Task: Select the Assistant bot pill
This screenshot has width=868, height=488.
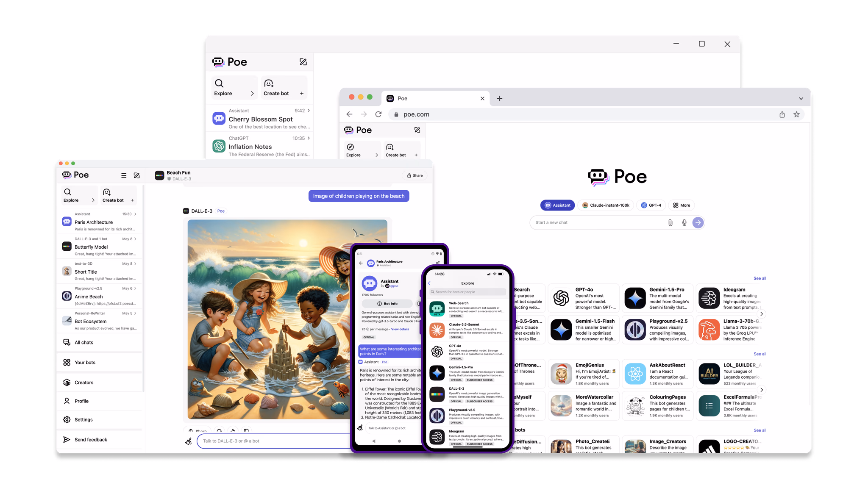Action: (x=557, y=205)
